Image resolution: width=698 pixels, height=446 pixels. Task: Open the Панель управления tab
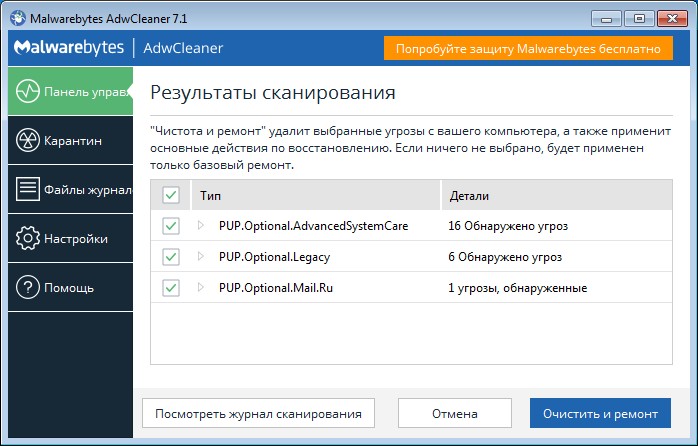coord(70,91)
